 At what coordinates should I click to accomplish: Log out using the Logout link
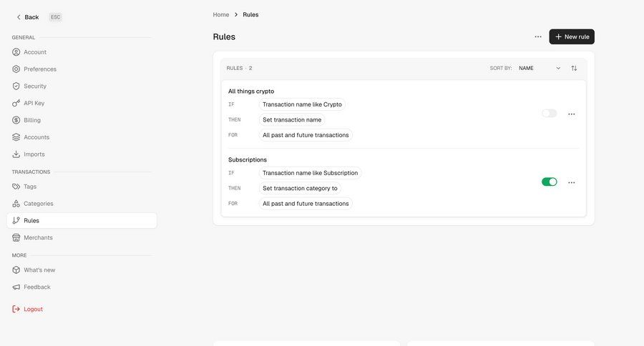[27, 309]
